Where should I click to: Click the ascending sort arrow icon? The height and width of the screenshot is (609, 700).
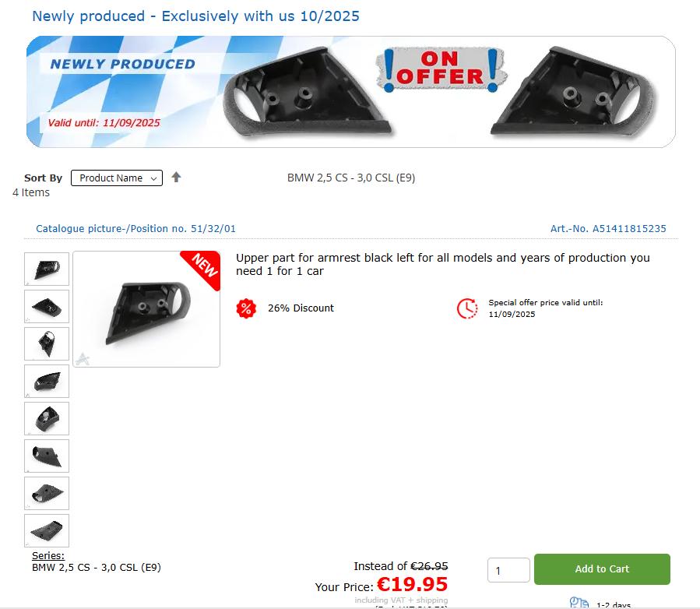click(176, 178)
